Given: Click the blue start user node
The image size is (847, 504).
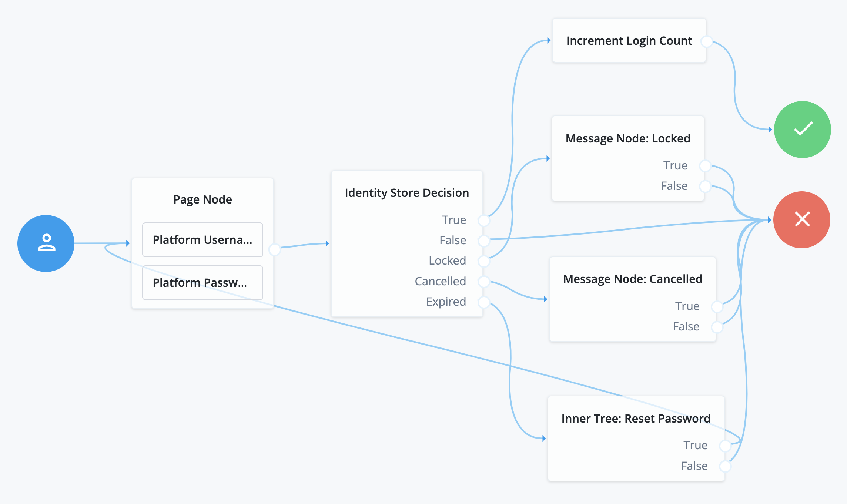Looking at the screenshot, I should [x=46, y=243].
